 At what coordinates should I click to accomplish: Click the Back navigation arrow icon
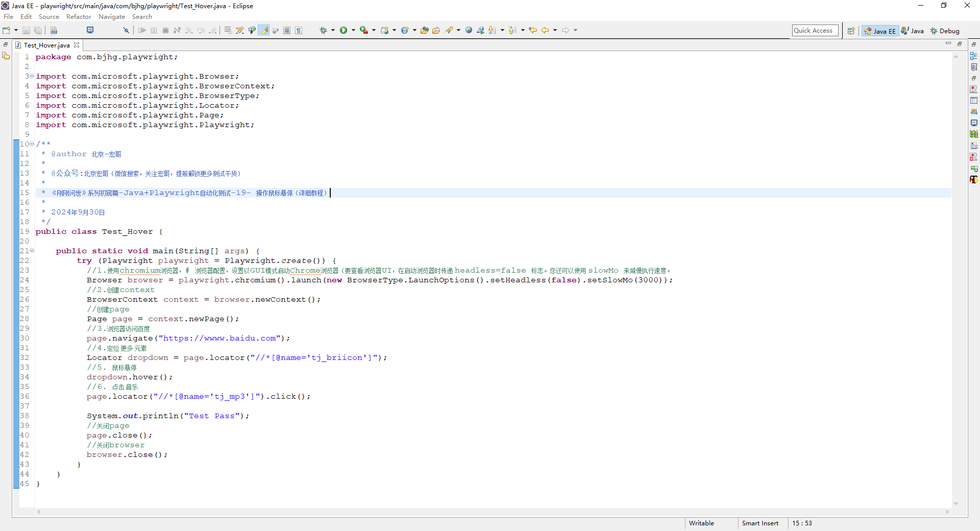(545, 31)
